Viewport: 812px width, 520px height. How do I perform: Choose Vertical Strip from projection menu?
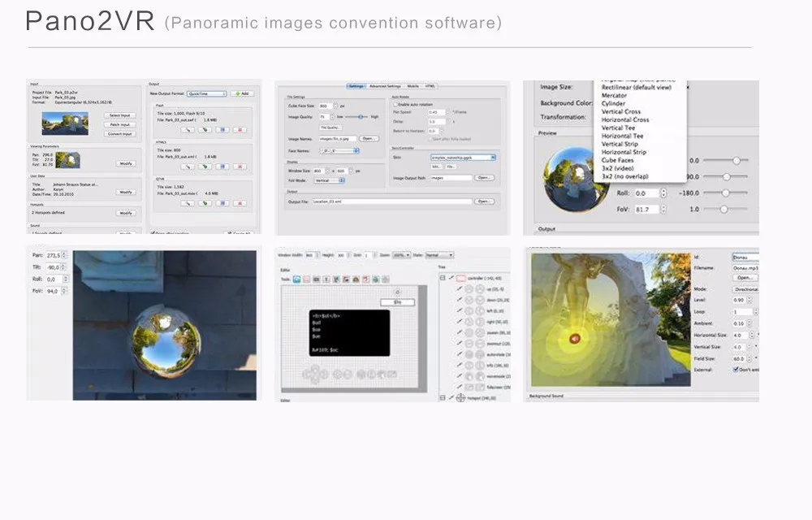point(620,144)
